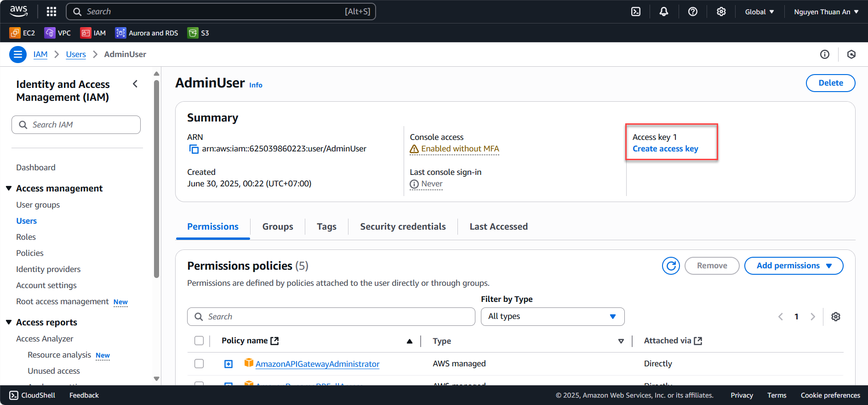
Task: Open the S3 shortcut in favorites bar
Action: (198, 33)
